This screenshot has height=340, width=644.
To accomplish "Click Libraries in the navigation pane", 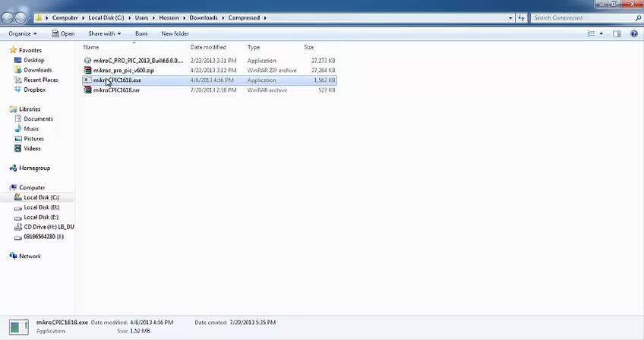I will coord(30,109).
